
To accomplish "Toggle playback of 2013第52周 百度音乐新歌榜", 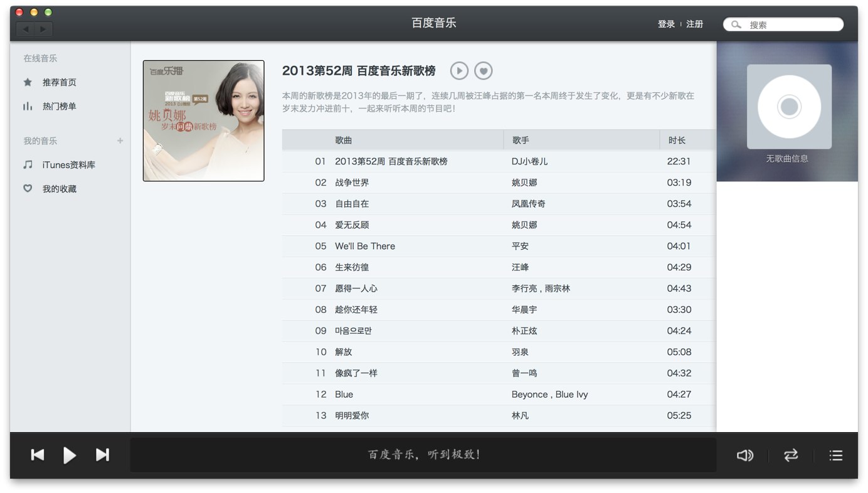I will [458, 70].
